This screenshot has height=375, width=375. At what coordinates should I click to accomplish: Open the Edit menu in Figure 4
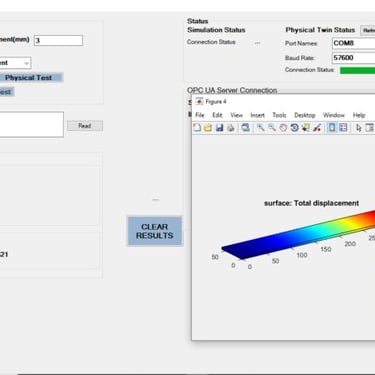point(217,115)
